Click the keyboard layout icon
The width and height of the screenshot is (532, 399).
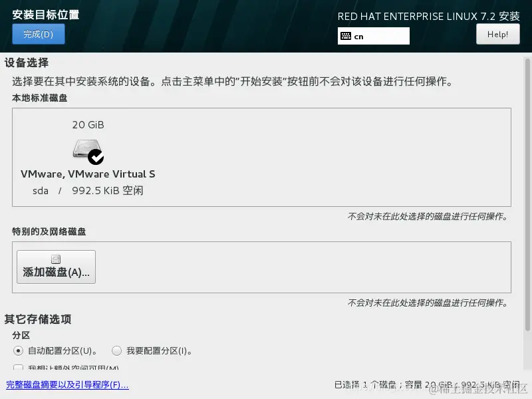coord(346,36)
